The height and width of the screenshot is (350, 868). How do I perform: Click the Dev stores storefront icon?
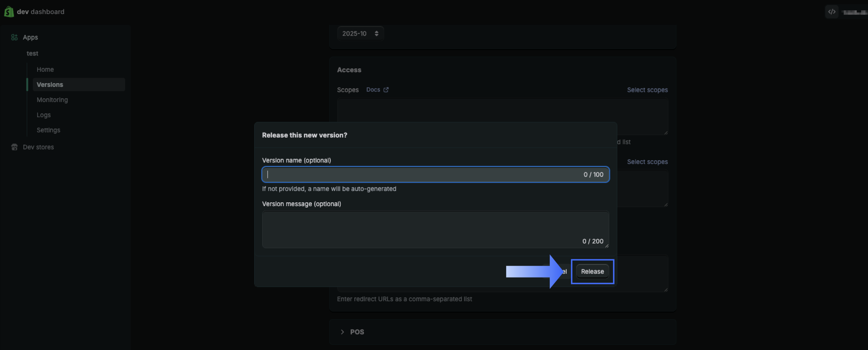tap(14, 147)
